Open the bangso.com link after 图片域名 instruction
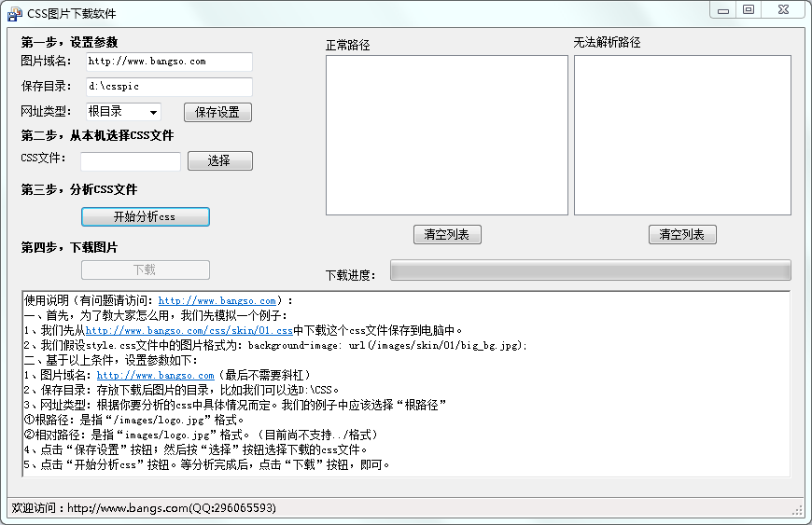This screenshot has width=812, height=525. [155, 375]
